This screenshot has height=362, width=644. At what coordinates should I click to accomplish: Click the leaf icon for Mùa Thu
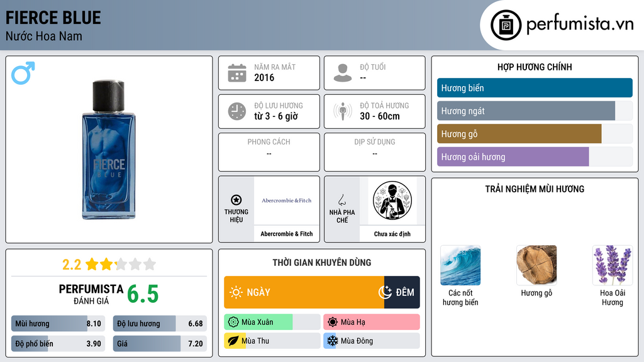(x=233, y=341)
